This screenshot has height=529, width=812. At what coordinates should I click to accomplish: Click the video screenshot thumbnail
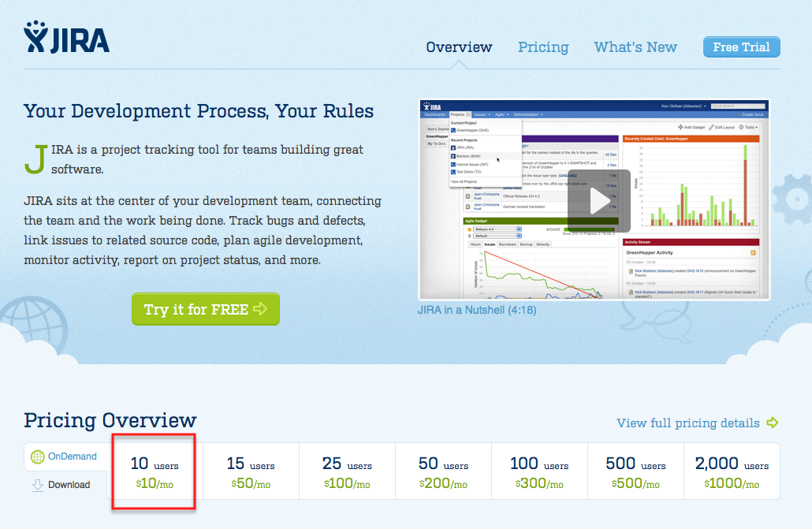pos(594,199)
